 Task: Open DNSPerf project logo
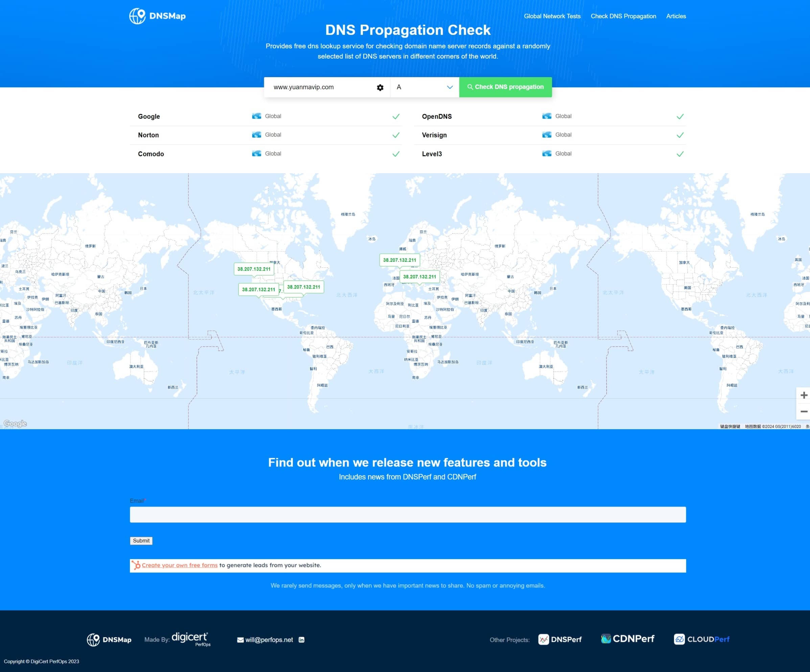pyautogui.click(x=560, y=639)
